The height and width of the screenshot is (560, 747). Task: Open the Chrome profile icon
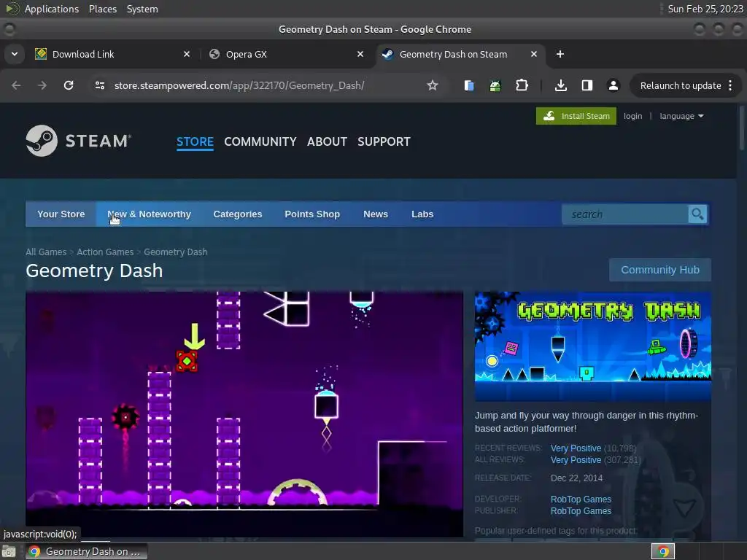pos(613,85)
